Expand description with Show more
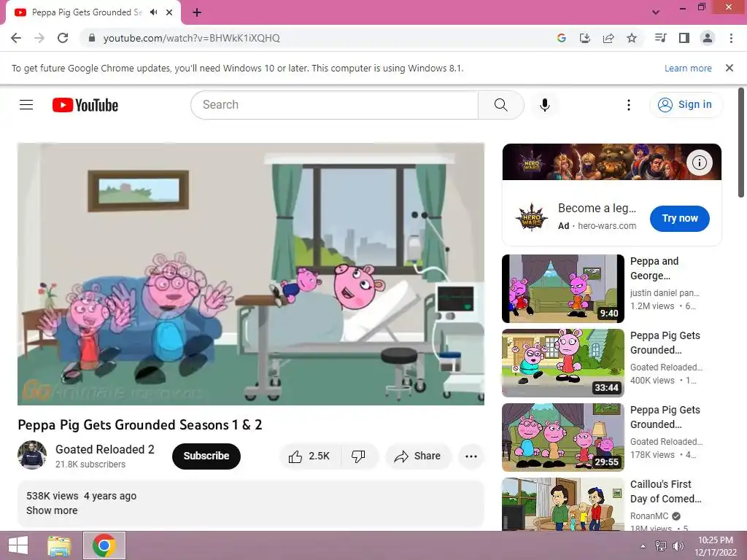747x560 pixels. 52,510
